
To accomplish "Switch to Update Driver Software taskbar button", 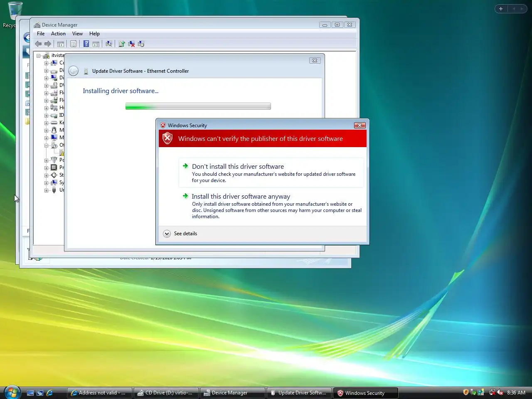I will click(299, 393).
